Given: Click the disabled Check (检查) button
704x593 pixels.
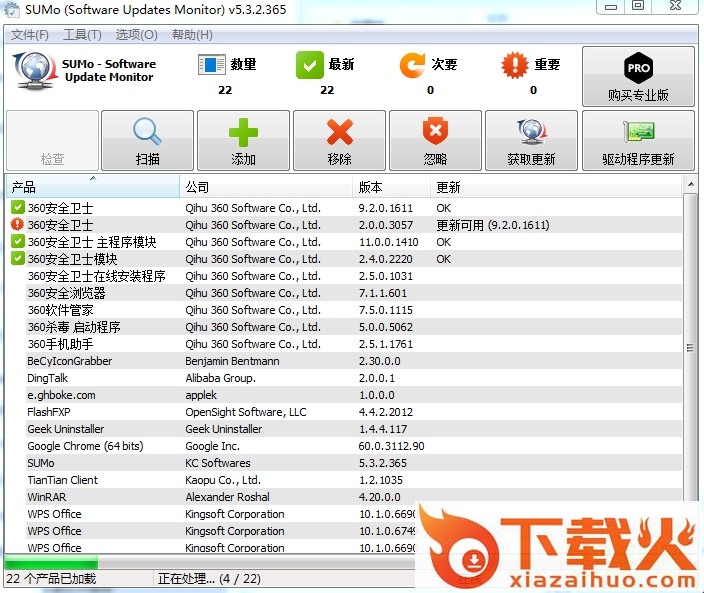Looking at the screenshot, I should (53, 141).
